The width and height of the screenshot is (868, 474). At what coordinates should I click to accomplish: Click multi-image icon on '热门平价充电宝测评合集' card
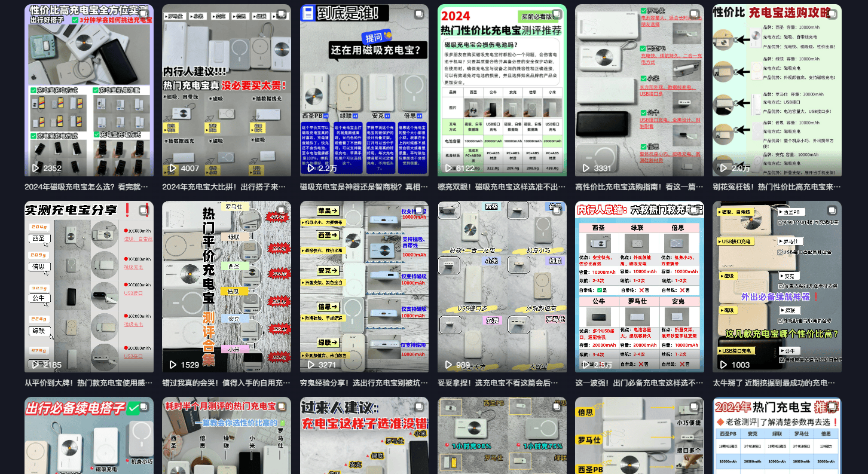pos(282,210)
